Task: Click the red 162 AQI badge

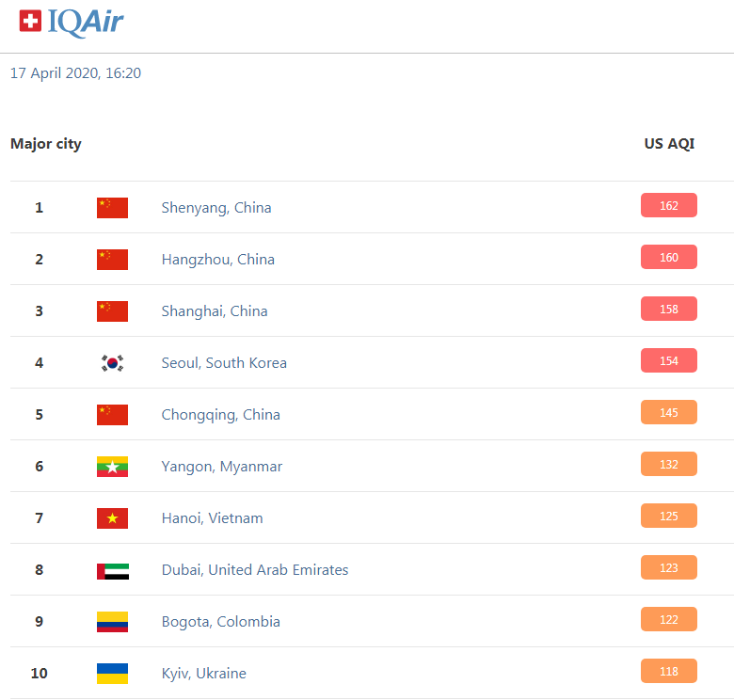Action: 669,205
